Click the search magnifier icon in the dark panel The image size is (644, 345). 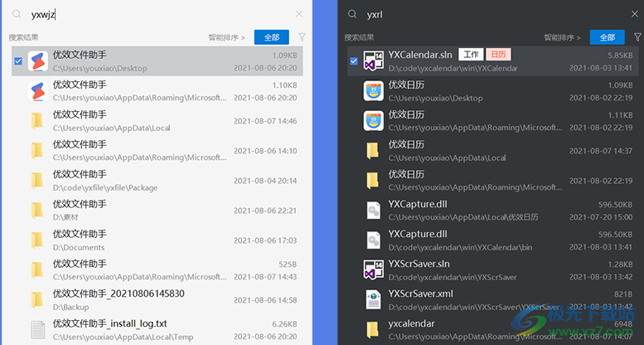352,14
